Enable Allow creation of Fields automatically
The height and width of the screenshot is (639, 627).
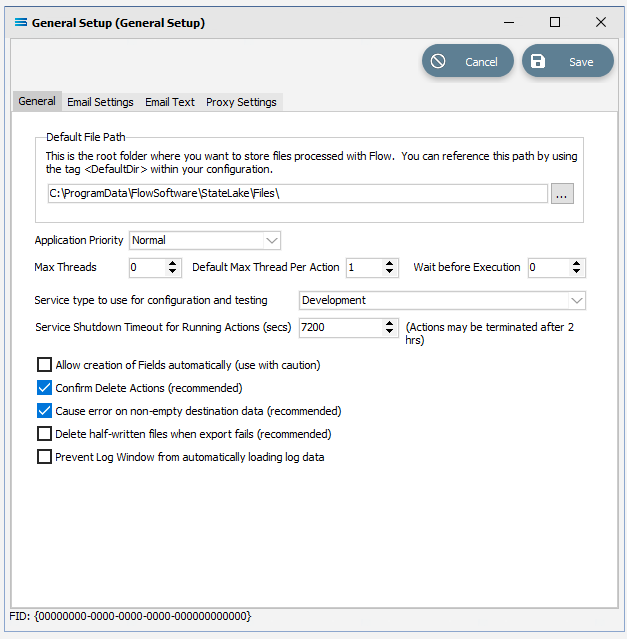pos(44,365)
